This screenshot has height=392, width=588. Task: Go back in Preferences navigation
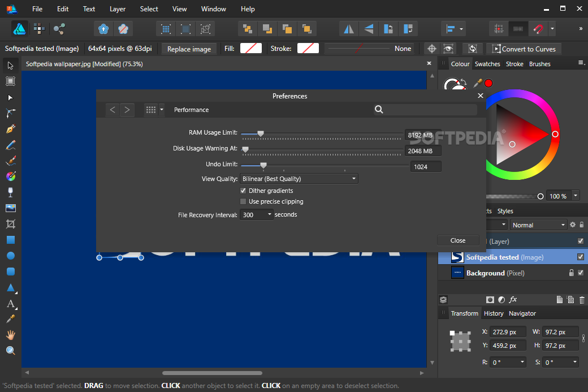[x=113, y=110]
